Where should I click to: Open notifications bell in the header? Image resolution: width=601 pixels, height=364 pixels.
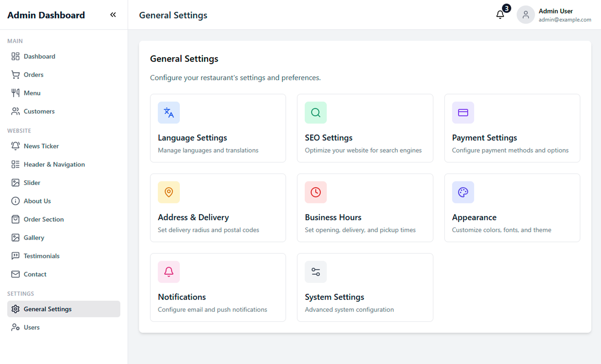500,15
